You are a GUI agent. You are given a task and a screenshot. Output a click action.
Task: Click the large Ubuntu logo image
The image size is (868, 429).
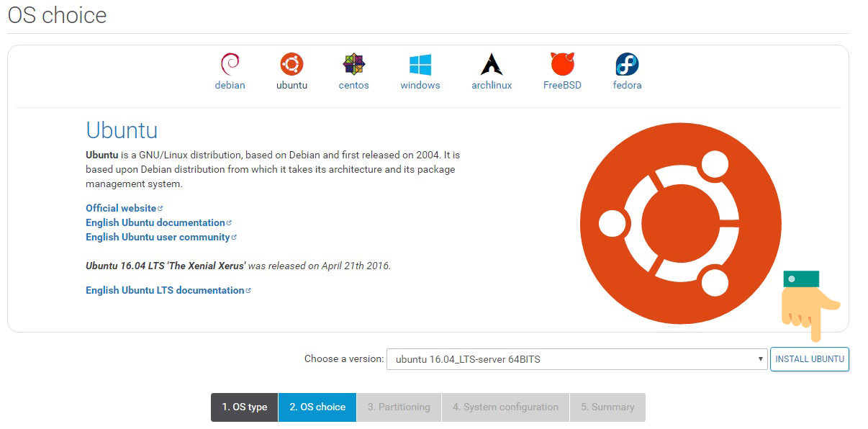680,223
